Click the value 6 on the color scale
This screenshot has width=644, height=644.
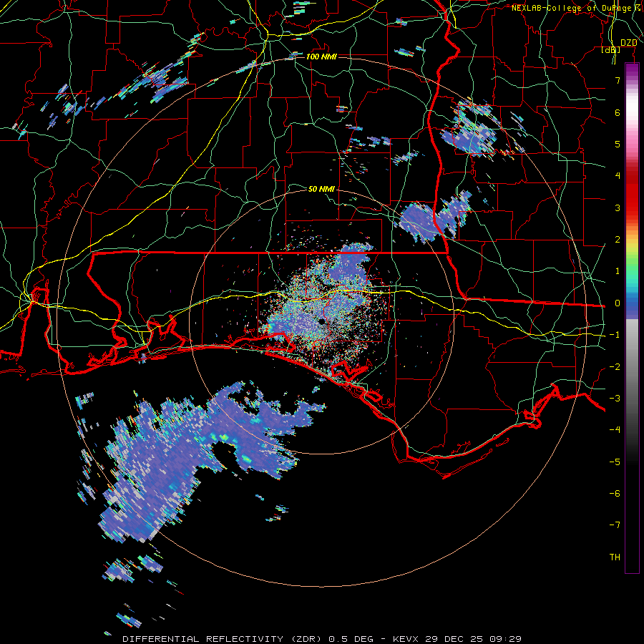618,112
